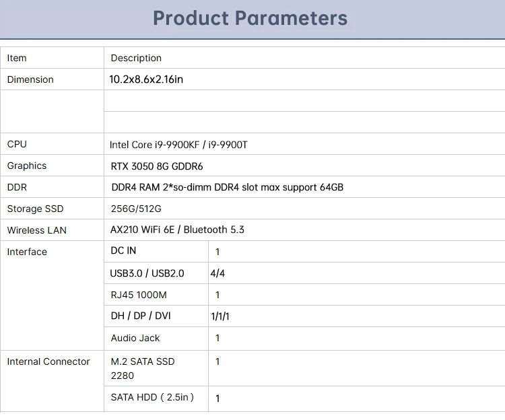Click the Product Parameters heading

coord(250,18)
